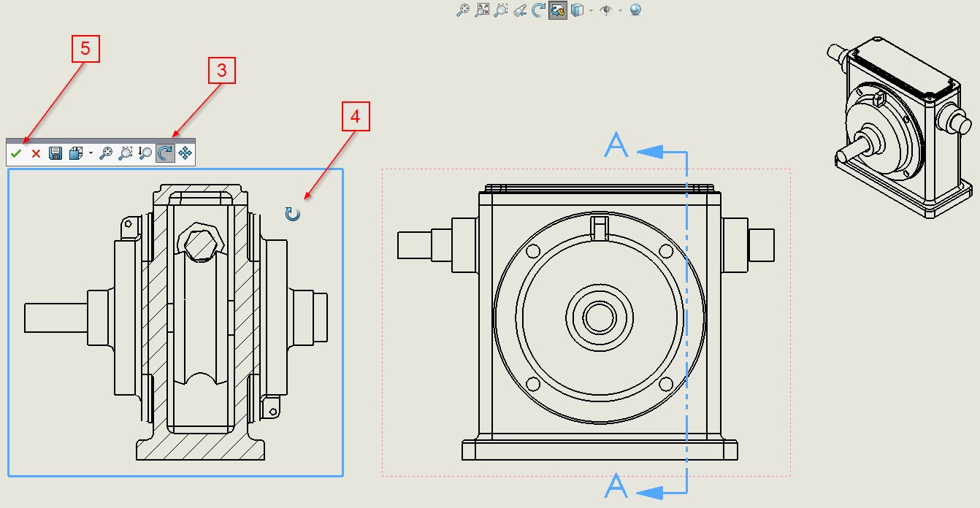Click the green OK checkmark in pop-up toolbar

tap(16, 153)
